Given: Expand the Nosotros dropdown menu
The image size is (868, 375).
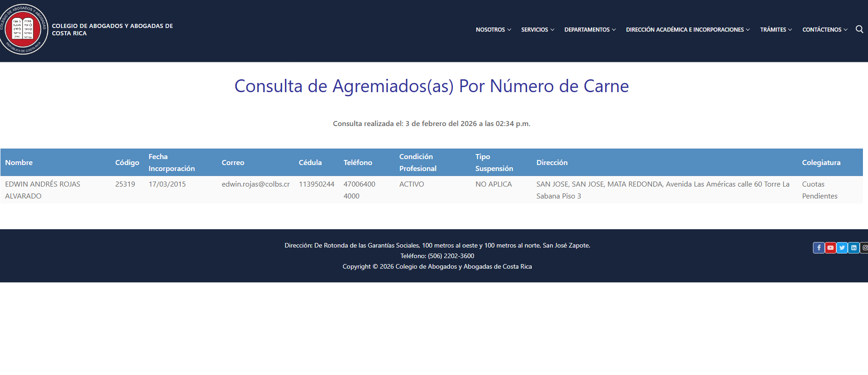Looking at the screenshot, I should [493, 30].
